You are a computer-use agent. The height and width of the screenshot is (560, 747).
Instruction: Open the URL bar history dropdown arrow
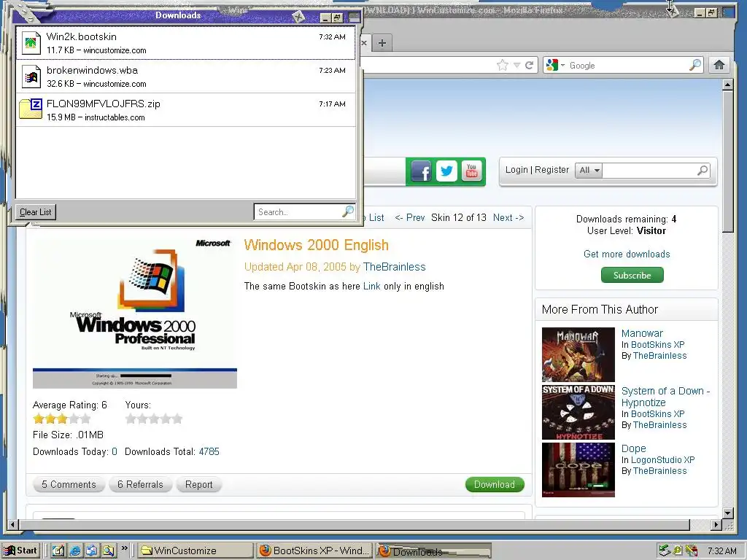pyautogui.click(x=516, y=65)
